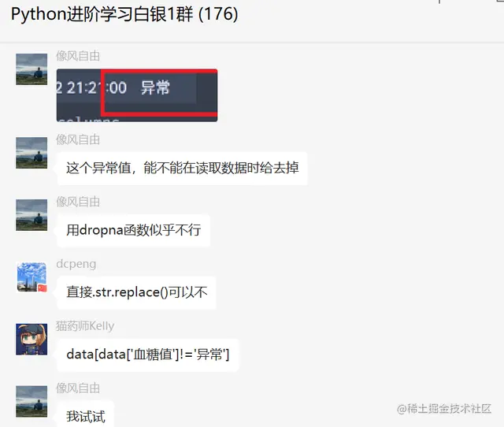The image size is (504, 427).
Task: Click the 像风自由 name above the 这个异常值 message
Action: tap(78, 139)
